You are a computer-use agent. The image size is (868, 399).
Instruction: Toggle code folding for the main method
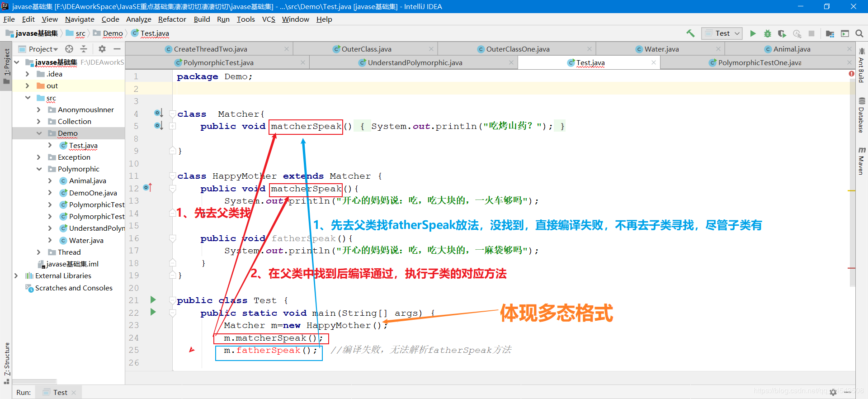pos(173,313)
